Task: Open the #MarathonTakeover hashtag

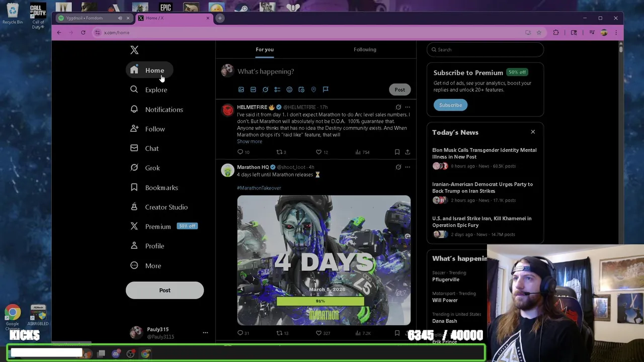Action: pyautogui.click(x=259, y=188)
